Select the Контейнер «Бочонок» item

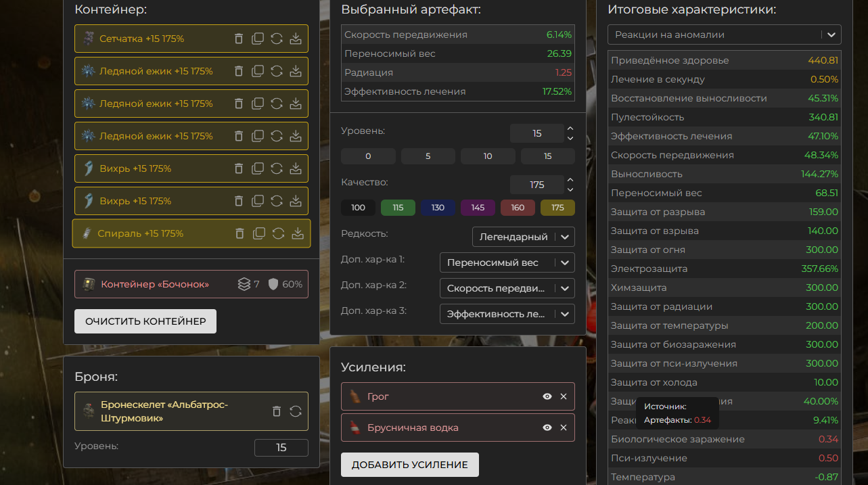click(156, 284)
